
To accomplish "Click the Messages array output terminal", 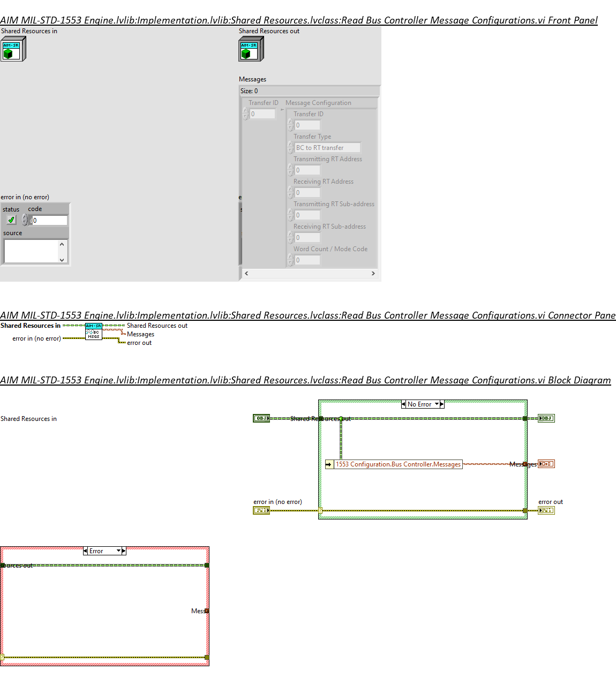I will [x=546, y=464].
